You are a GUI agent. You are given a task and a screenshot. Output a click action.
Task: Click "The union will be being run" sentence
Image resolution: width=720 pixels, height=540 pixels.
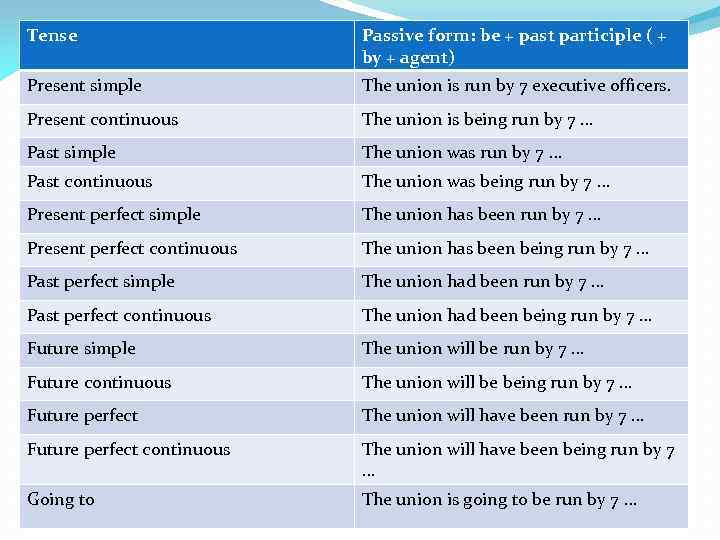[x=497, y=383]
